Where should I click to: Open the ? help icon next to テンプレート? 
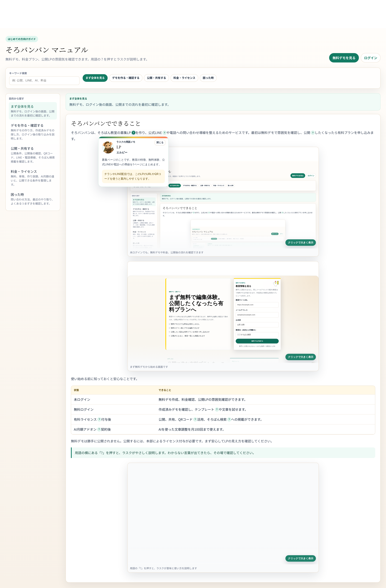coord(217,409)
